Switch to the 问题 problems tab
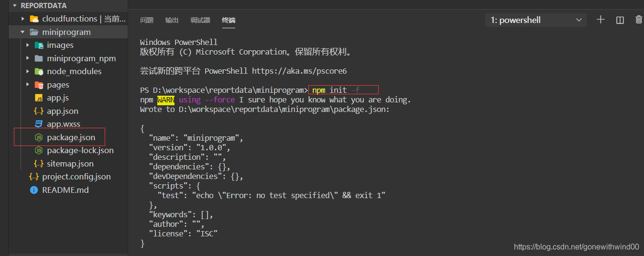The width and height of the screenshot is (644, 256). pyautogui.click(x=147, y=20)
